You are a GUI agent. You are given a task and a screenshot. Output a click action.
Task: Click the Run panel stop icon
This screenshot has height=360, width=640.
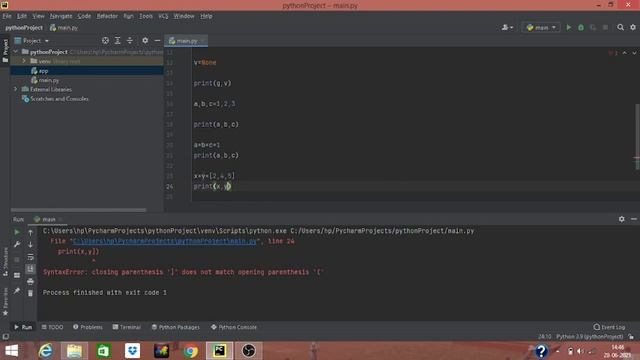point(17,260)
